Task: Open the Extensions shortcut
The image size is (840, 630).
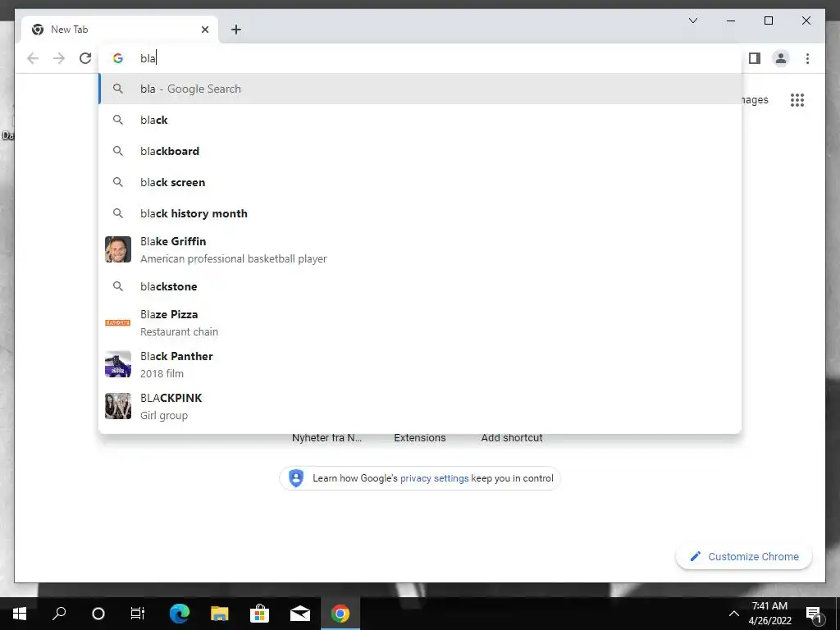Action: (x=420, y=438)
